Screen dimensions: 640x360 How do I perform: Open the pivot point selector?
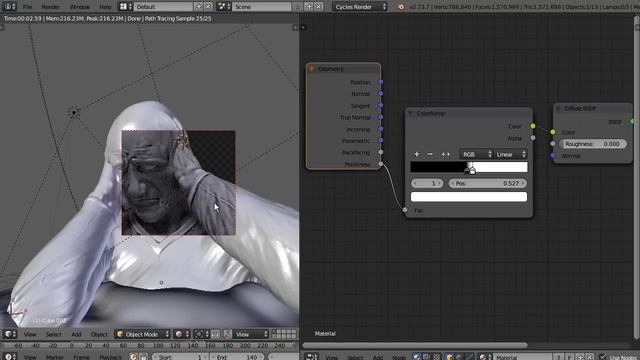click(x=201, y=334)
